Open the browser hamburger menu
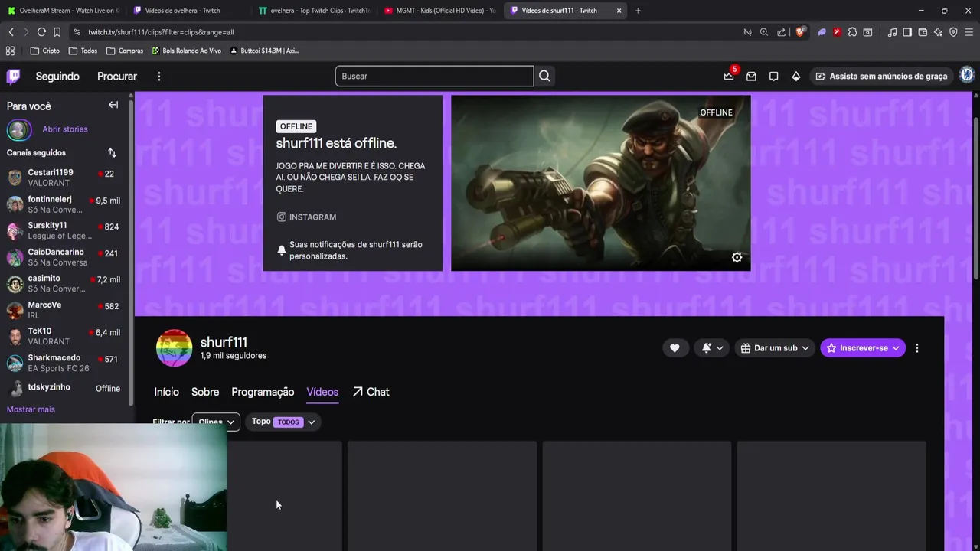980x551 pixels. point(969,32)
